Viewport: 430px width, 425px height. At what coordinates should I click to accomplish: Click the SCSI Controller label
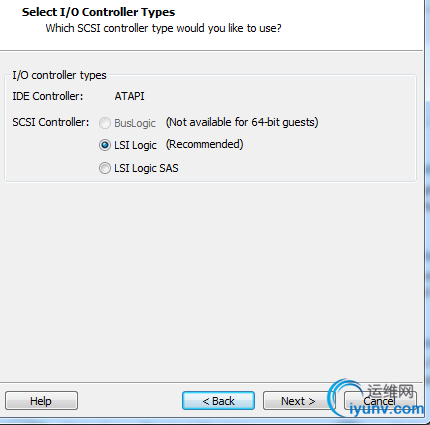pyautogui.click(x=51, y=122)
